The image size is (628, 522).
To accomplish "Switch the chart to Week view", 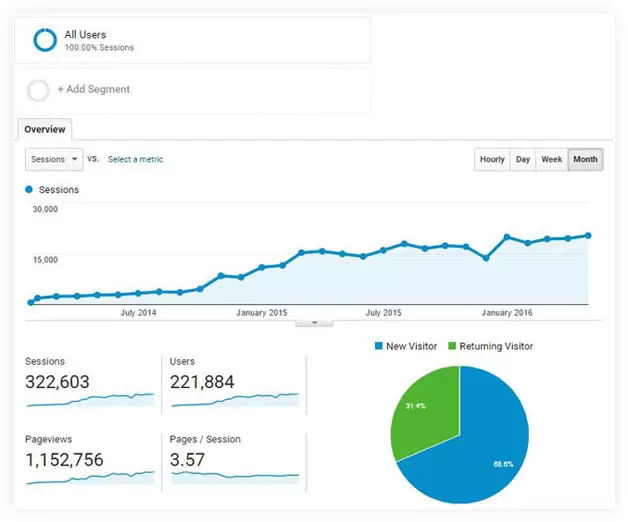I will click(551, 160).
